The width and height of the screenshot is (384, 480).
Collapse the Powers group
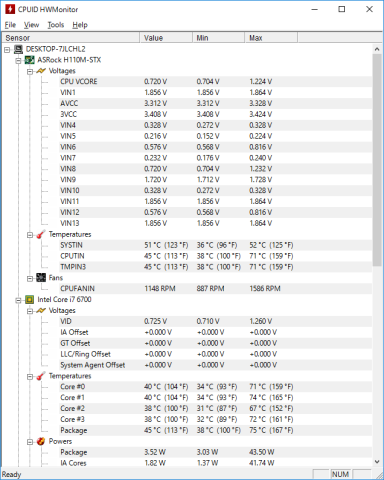tap(30, 442)
